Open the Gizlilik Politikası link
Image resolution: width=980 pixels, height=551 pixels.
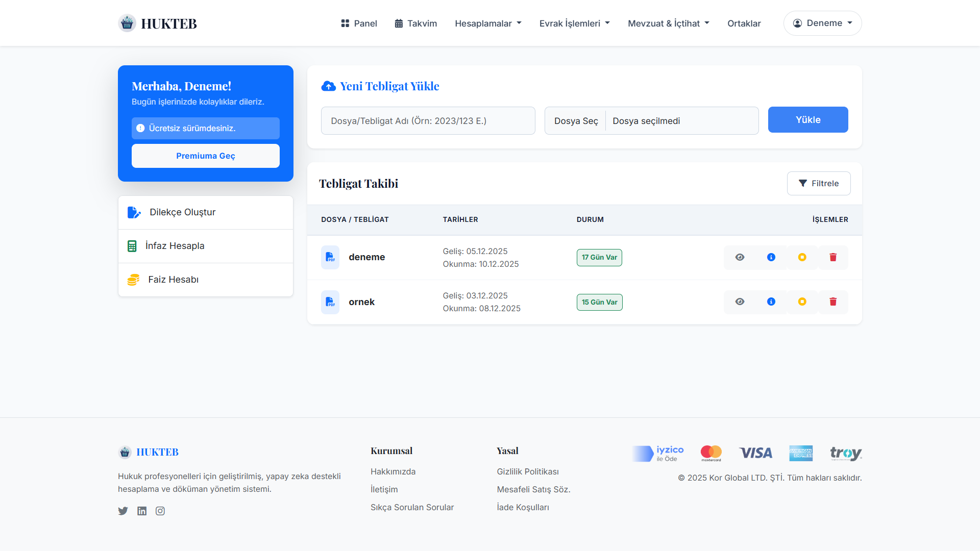point(528,471)
